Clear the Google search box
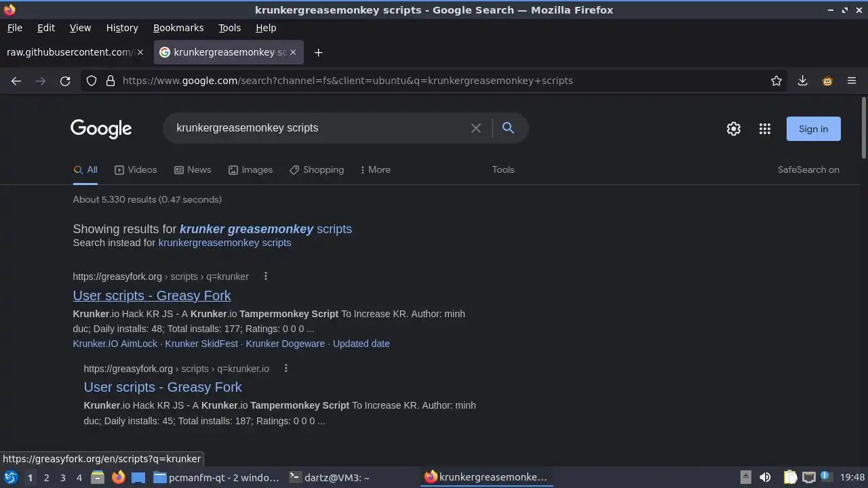 click(476, 128)
